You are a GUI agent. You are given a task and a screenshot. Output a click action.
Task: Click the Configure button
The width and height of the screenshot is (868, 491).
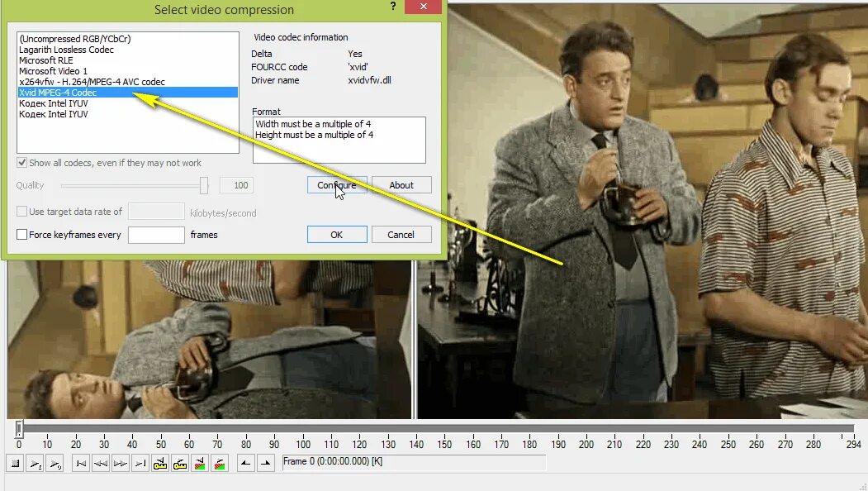click(x=337, y=185)
